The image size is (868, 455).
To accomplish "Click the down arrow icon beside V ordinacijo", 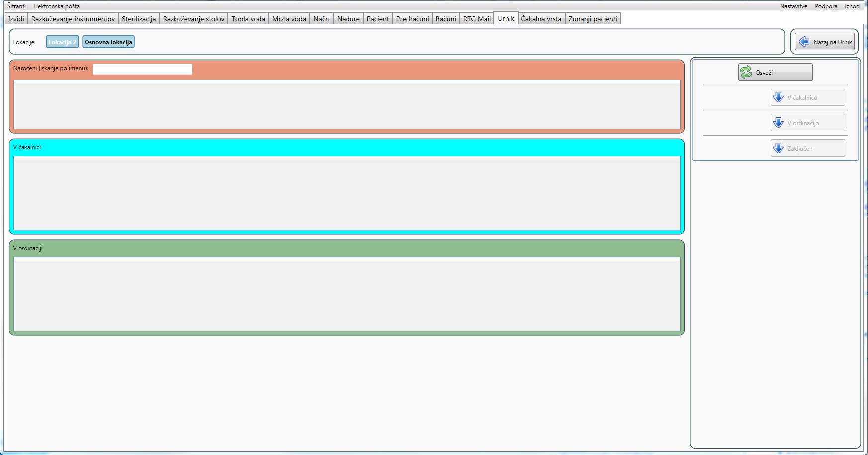I will (x=779, y=123).
